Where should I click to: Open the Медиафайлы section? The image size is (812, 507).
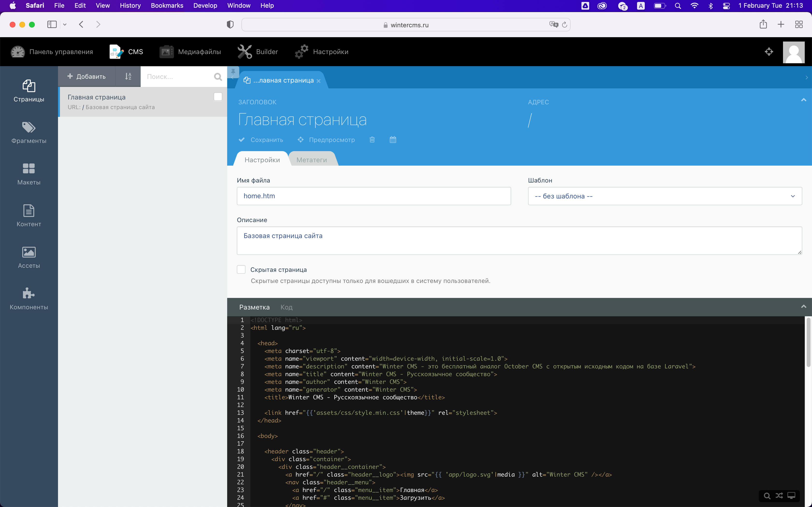pos(190,51)
